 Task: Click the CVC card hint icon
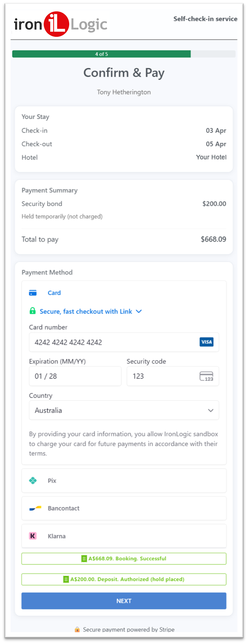point(207,376)
